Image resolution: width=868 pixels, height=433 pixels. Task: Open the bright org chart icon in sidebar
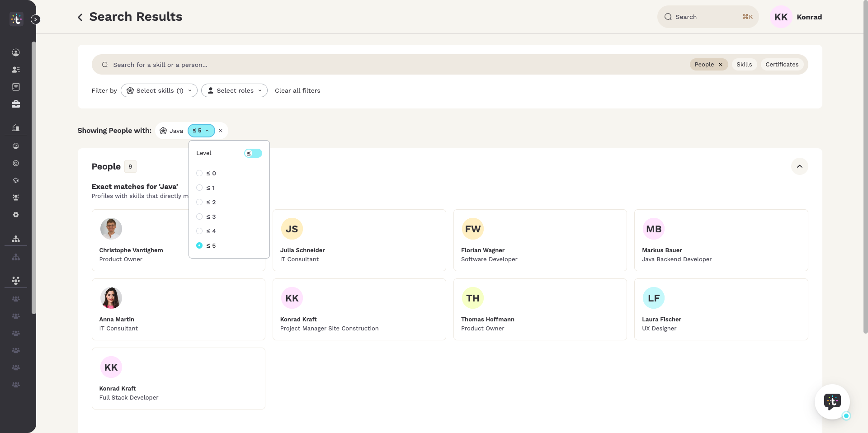16,239
